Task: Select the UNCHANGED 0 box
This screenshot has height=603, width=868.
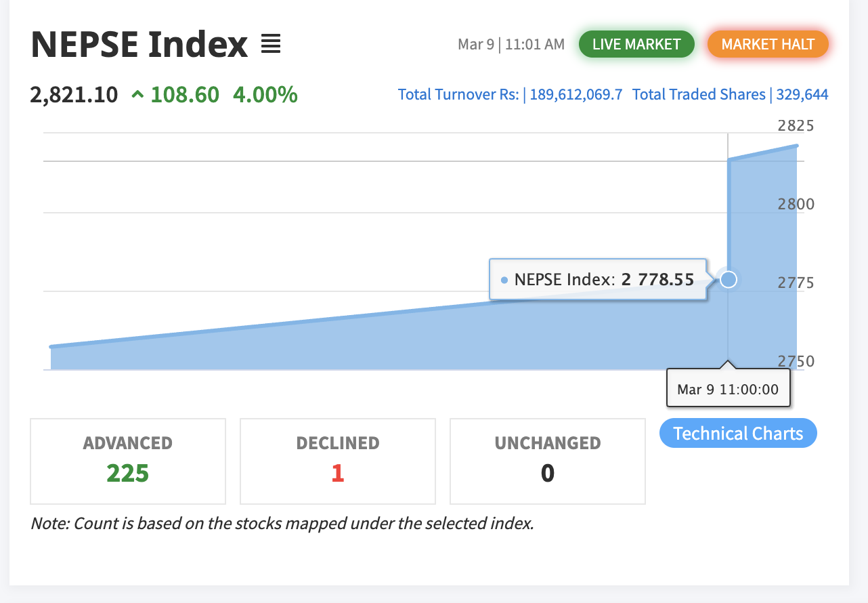Action: pos(548,461)
